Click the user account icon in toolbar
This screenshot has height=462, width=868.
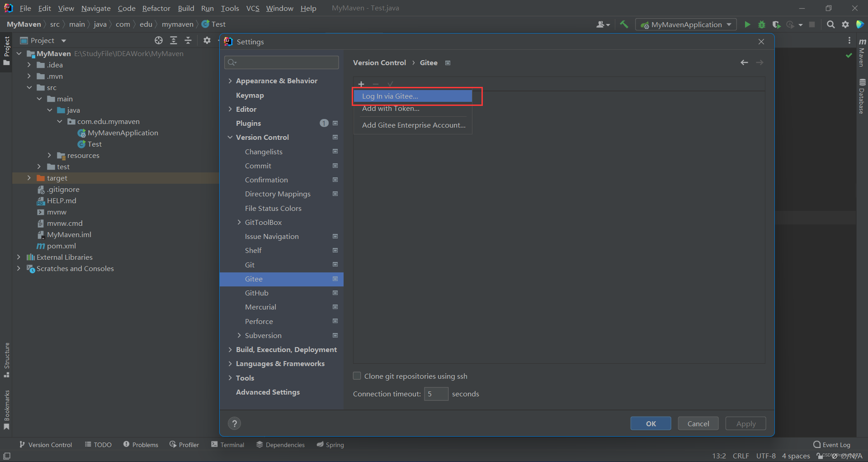pyautogui.click(x=603, y=24)
